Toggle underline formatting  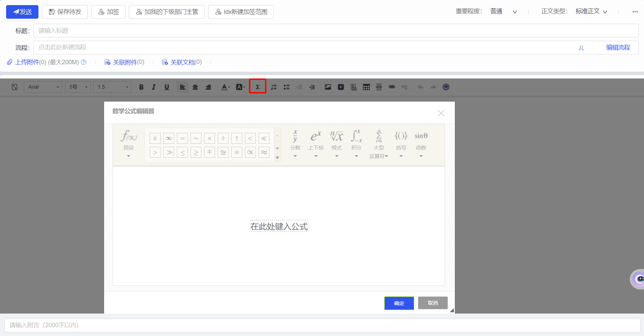click(167, 87)
